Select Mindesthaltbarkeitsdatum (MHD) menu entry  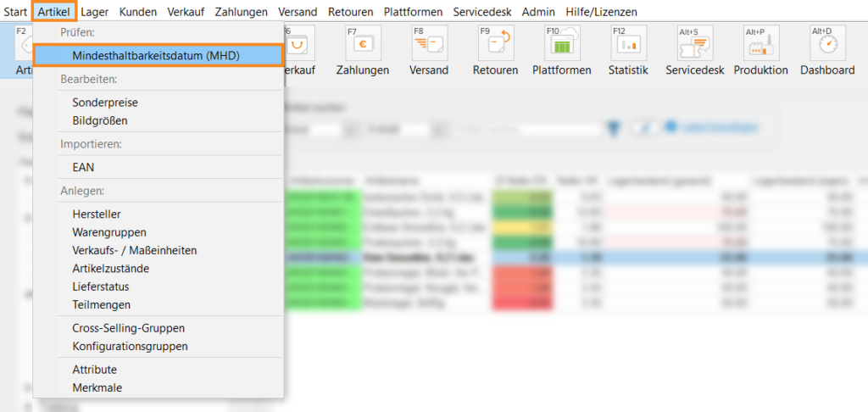coord(156,55)
